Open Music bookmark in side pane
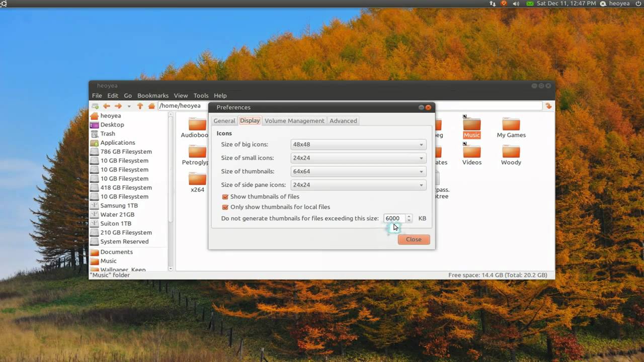644x362 pixels. [x=103, y=261]
